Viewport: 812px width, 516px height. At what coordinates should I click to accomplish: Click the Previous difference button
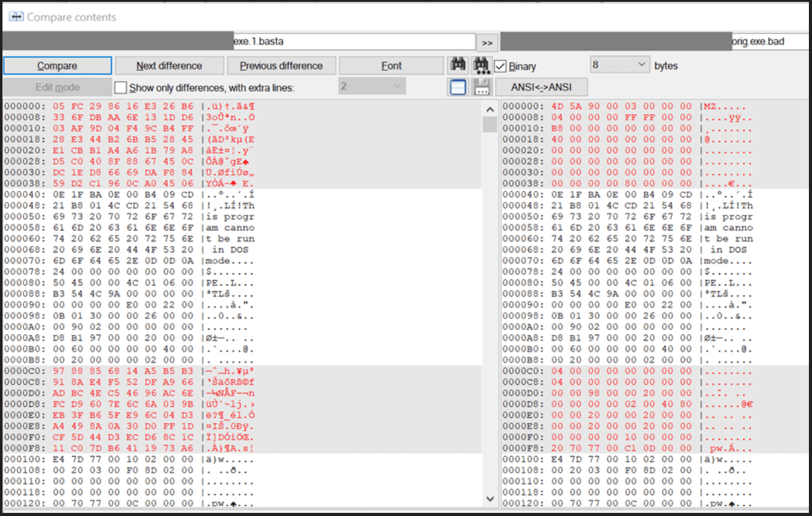281,66
